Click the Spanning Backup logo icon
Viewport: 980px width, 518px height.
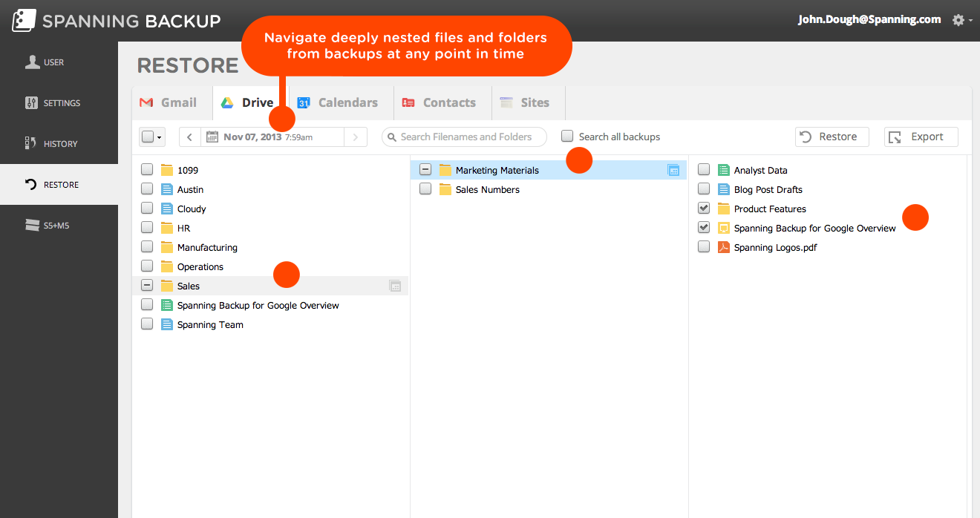click(x=23, y=21)
